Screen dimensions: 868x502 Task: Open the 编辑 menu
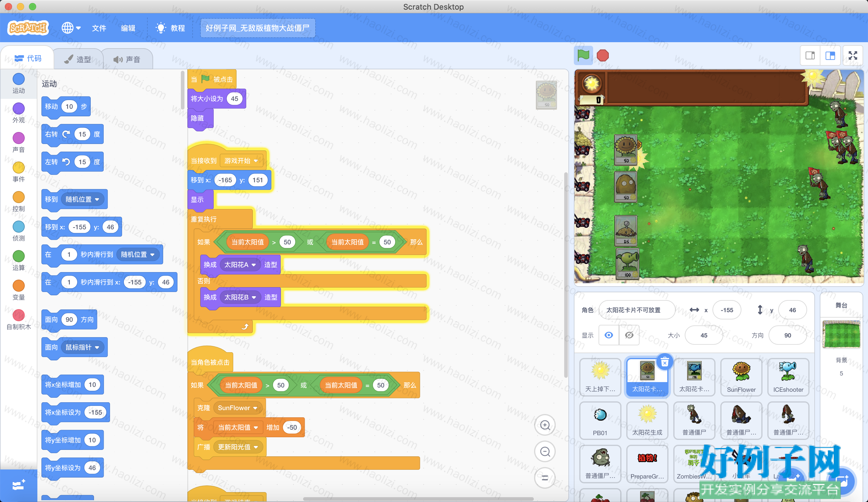(x=128, y=28)
